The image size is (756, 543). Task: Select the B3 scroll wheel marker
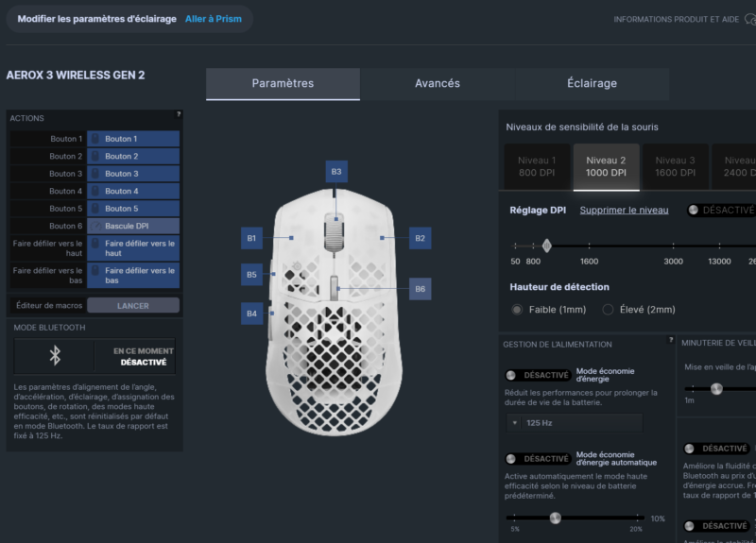coord(336,172)
